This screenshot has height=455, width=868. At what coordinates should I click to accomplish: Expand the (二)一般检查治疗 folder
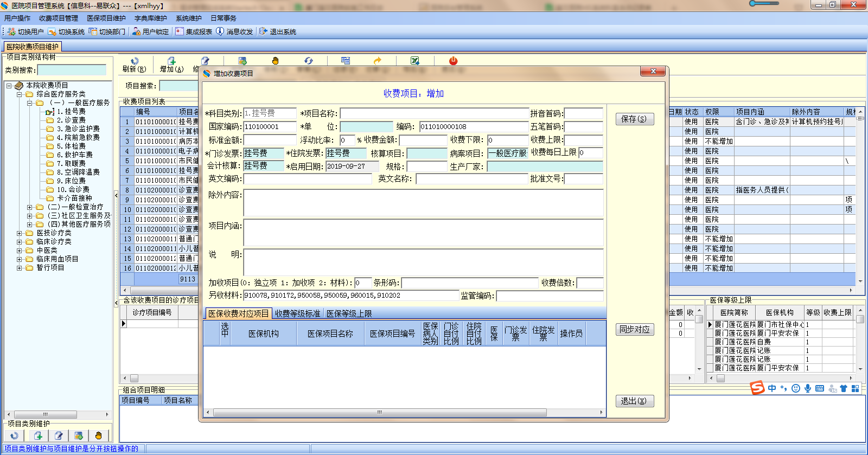pos(30,207)
